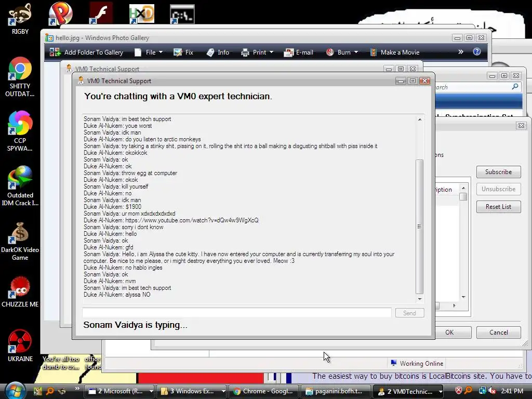532x399 pixels.
Task: Open the DarkOK Video Game shortcut
Action: tap(20, 241)
